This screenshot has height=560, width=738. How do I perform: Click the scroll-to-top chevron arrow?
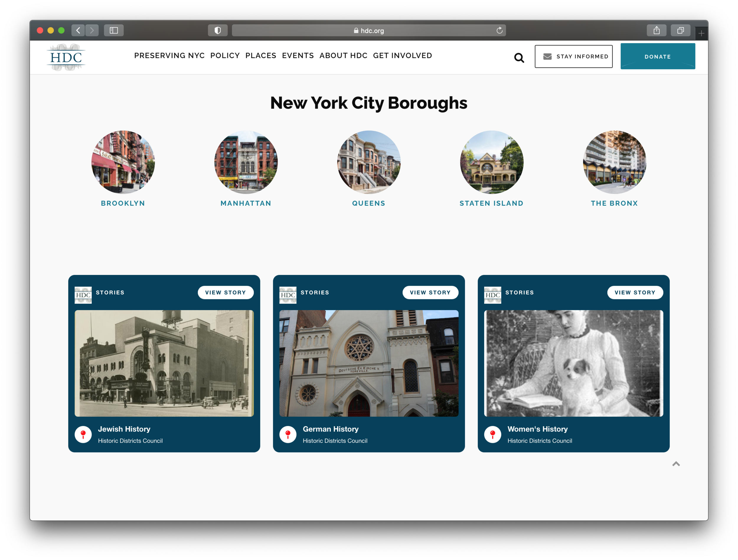[676, 464]
